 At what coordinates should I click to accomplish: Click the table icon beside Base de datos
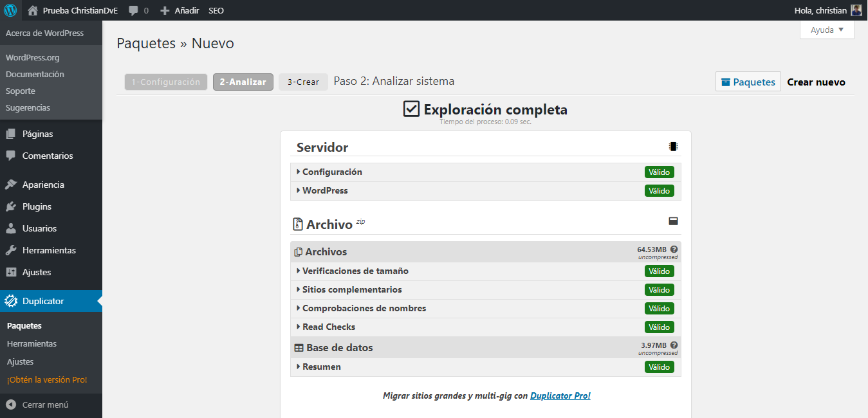[299, 348]
